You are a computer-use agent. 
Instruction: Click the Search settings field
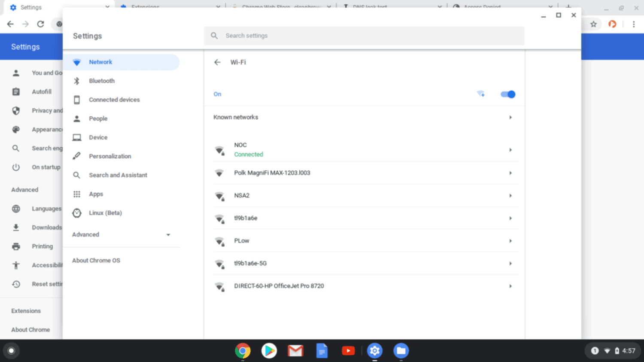tap(365, 36)
